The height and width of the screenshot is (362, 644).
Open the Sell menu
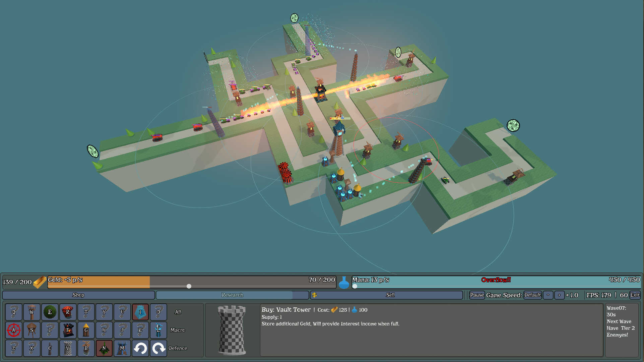pyautogui.click(x=390, y=295)
